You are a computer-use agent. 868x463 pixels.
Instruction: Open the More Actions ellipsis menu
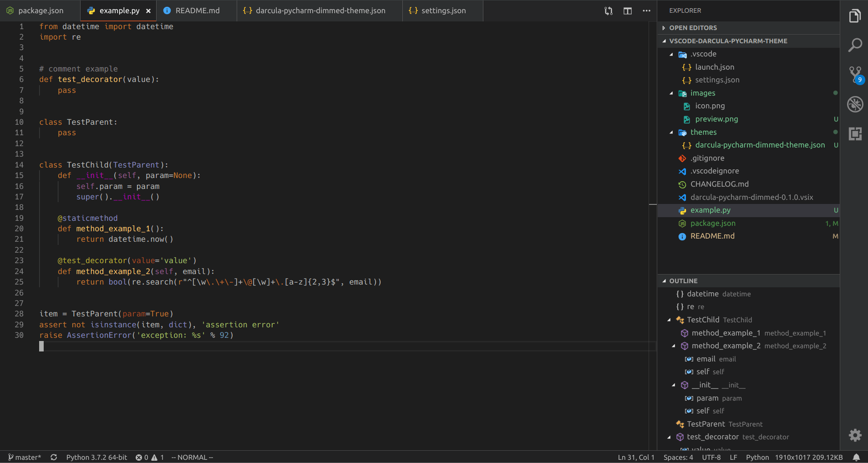pyautogui.click(x=646, y=11)
